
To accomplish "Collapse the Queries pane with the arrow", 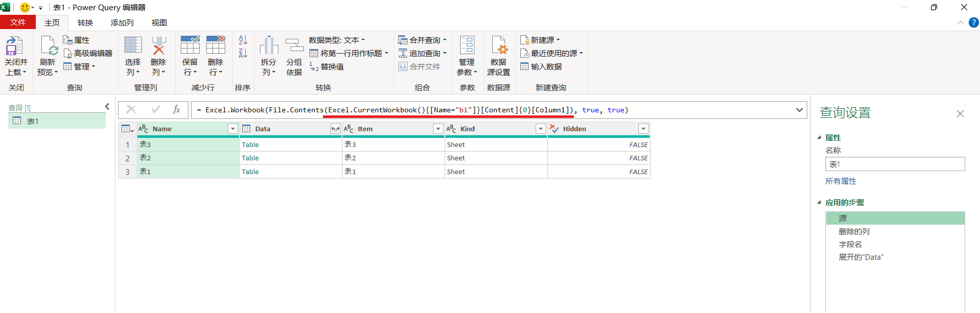I will click(107, 107).
